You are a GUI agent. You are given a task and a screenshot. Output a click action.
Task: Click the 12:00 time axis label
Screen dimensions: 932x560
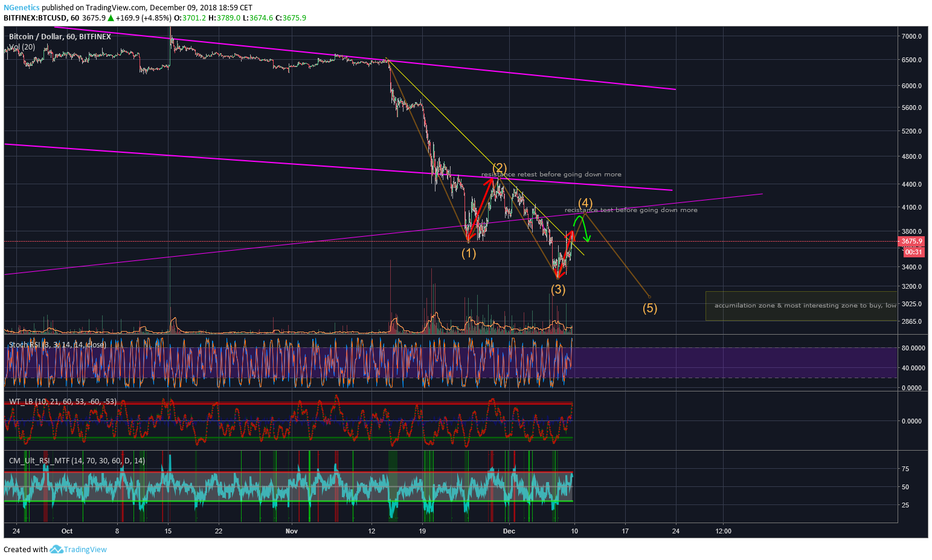(723, 532)
